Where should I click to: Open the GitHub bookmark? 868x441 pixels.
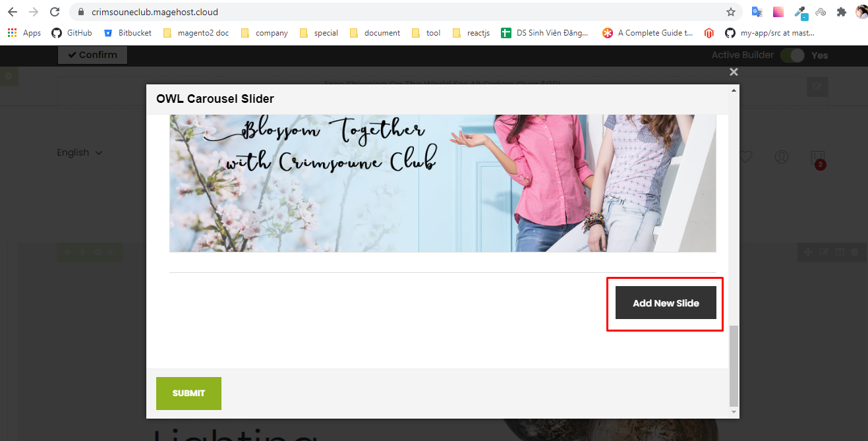(72, 33)
